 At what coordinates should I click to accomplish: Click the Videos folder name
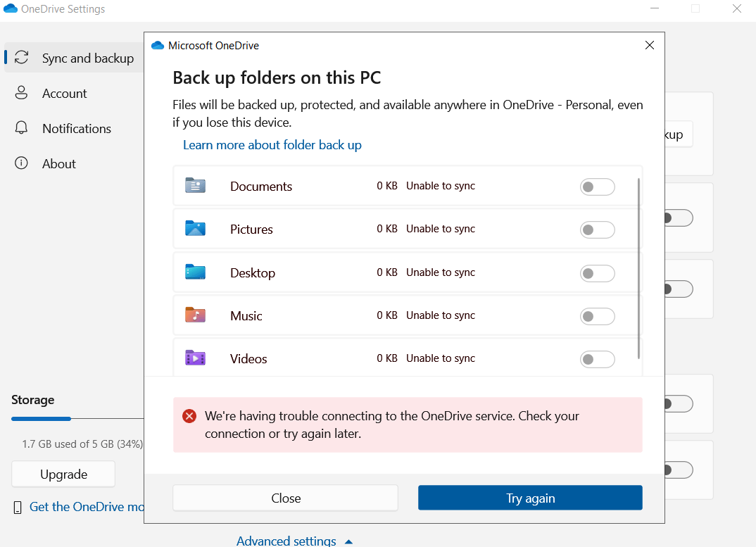248,359
